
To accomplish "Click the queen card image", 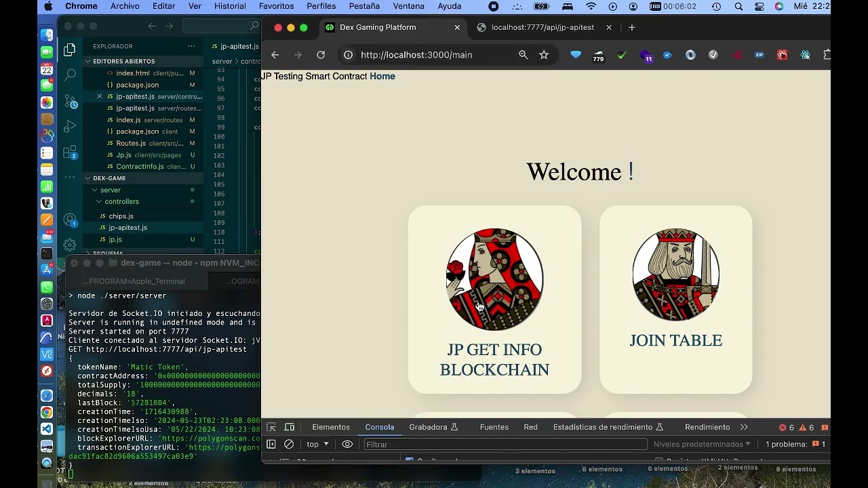I will pos(494,279).
